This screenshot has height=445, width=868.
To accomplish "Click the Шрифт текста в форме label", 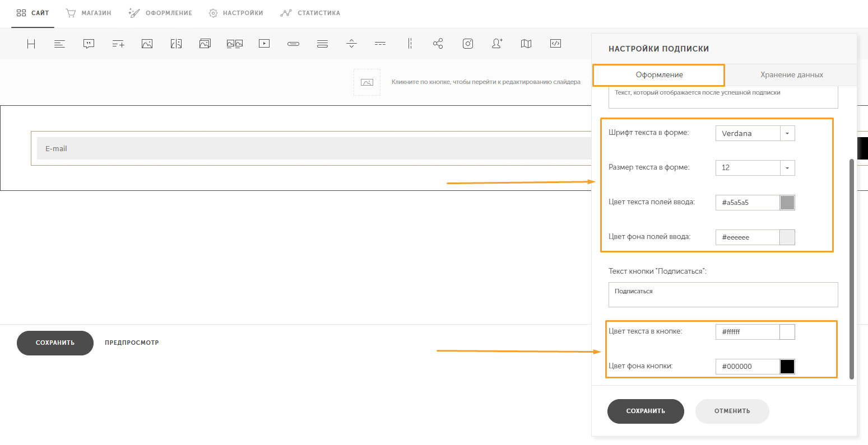I will click(649, 133).
